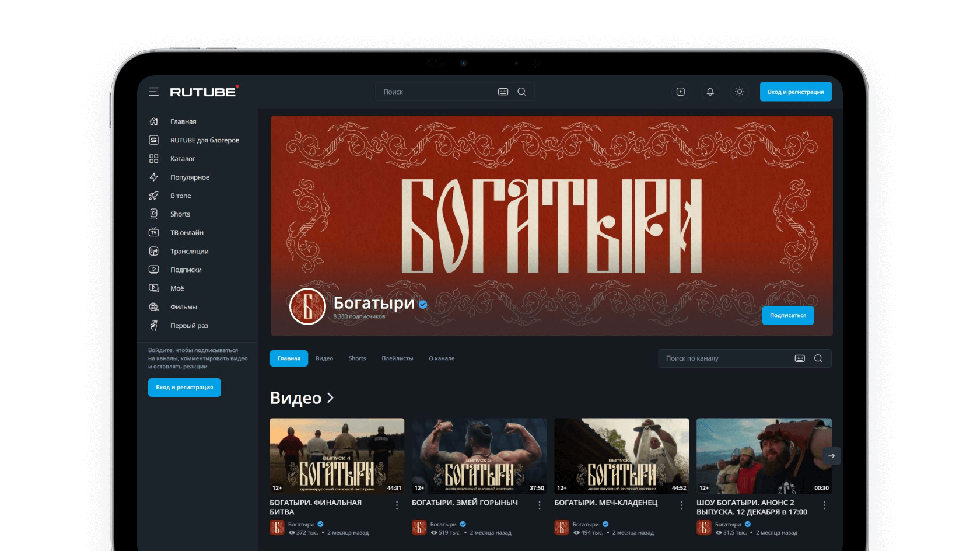Click the Подписаться button

788,315
